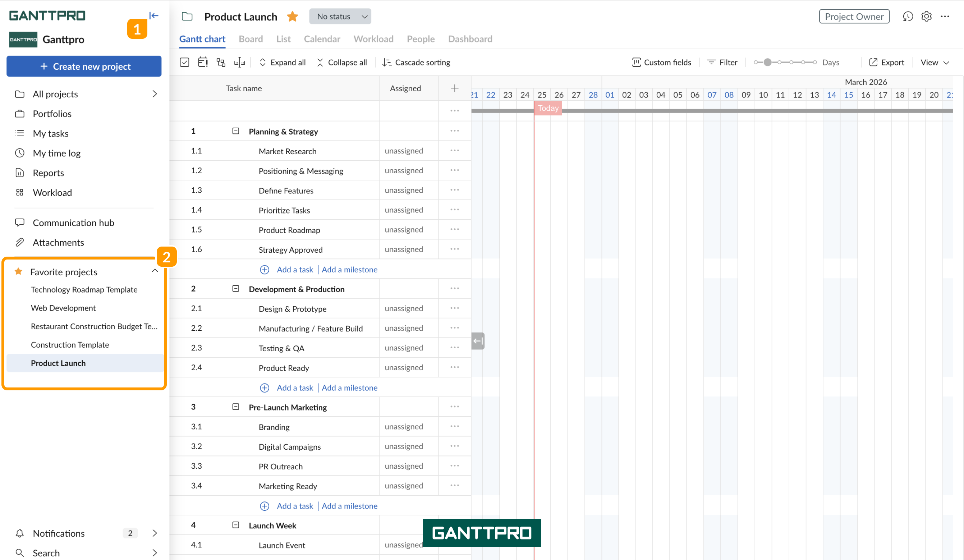Click the bulk select checkbox icon in the toolbar
The image size is (964, 560).
pos(184,62)
